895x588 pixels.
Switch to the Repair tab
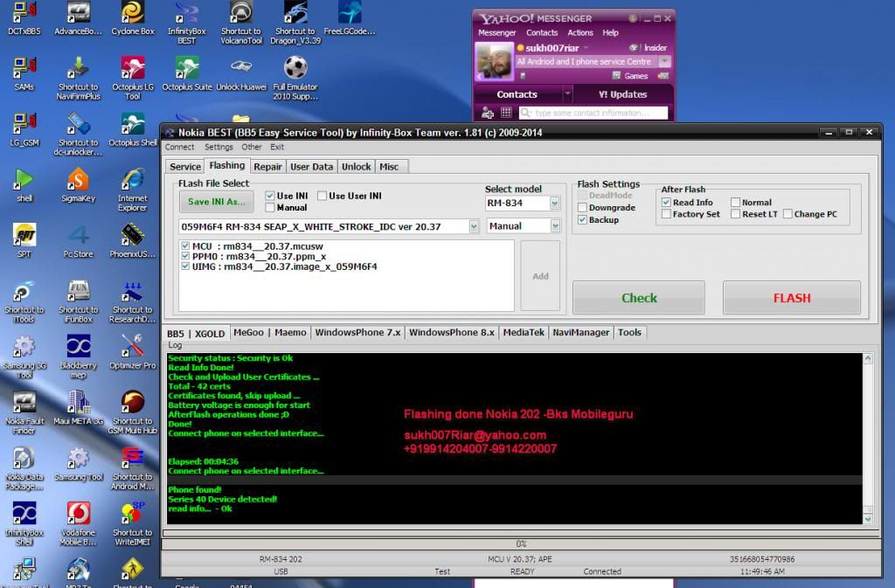click(x=267, y=167)
